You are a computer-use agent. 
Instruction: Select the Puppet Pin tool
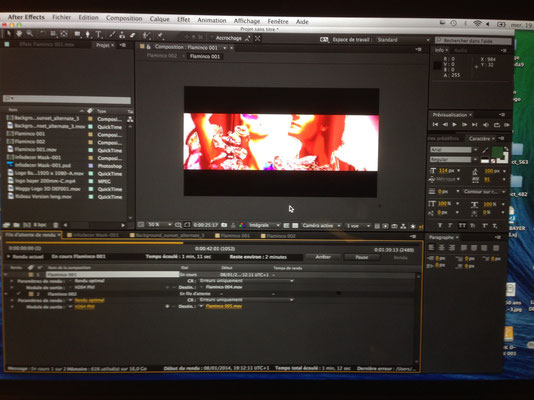(x=160, y=36)
